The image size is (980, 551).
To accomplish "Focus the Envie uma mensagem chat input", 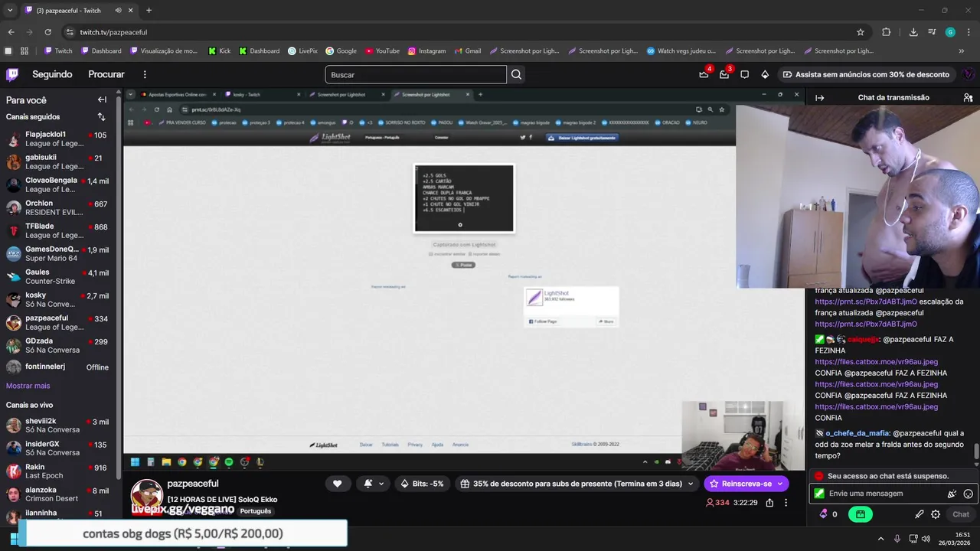I will coord(884,494).
